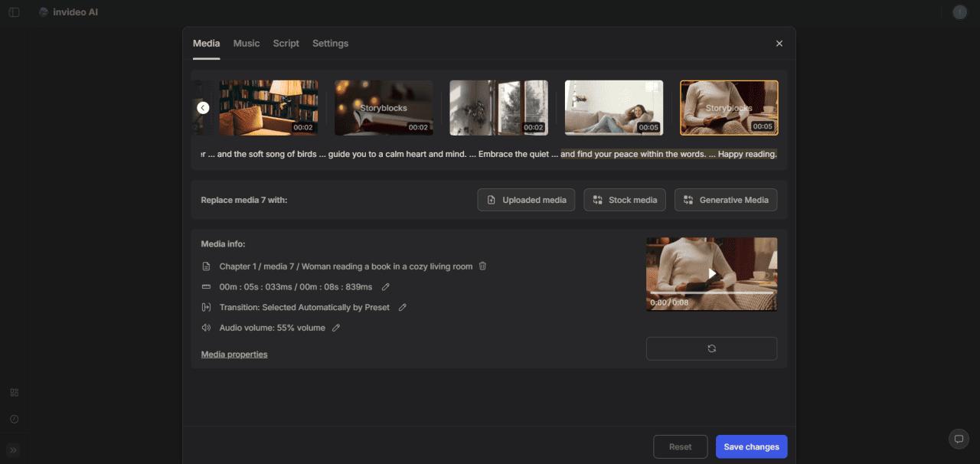Replace media with Stock media

point(626,200)
